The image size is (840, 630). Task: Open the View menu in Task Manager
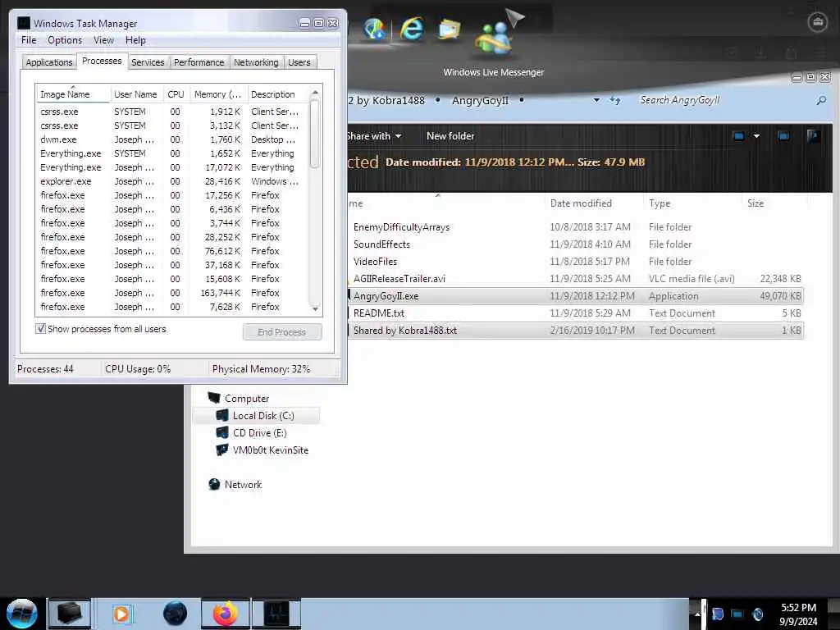coord(103,40)
